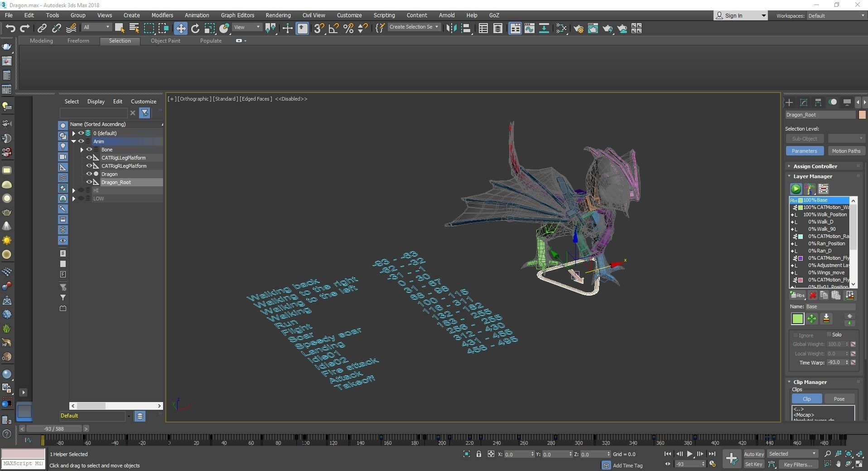Toggle the Auto Key button
868x471 pixels.
[x=754, y=454]
